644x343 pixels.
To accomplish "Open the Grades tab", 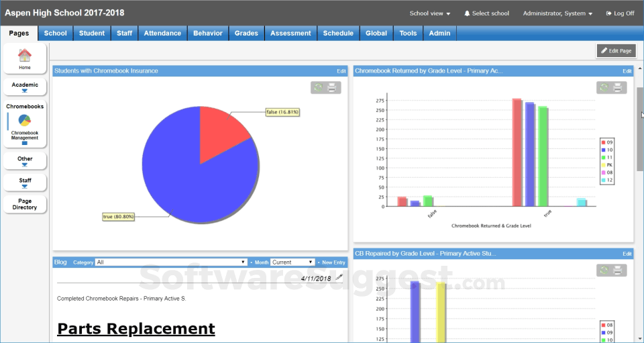I will point(246,33).
